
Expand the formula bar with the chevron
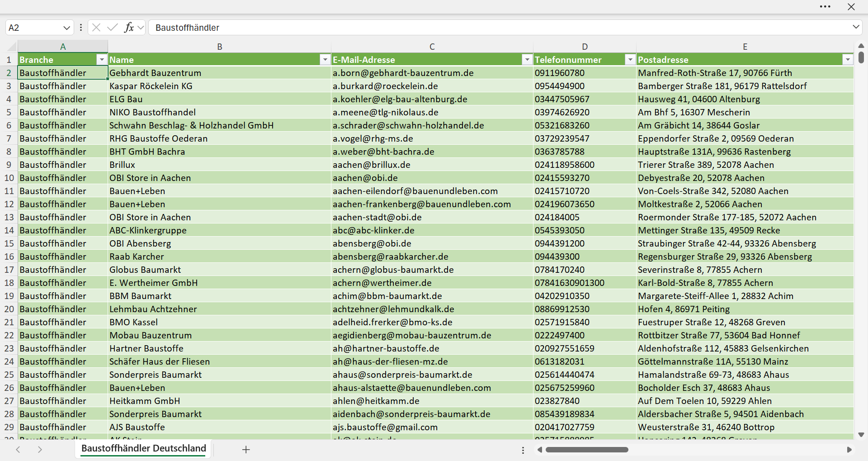tap(856, 27)
